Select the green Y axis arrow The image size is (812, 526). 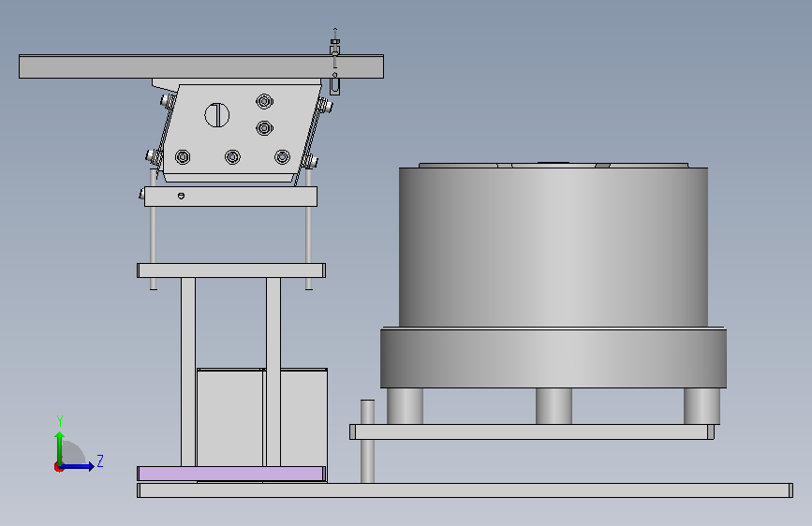[x=60, y=447]
